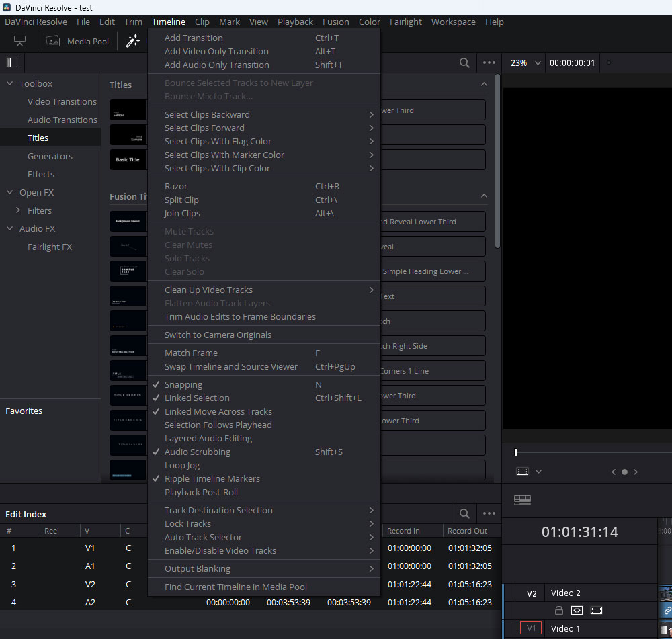The image size is (672, 639).
Task: Click the V1 destination control
Action: coord(531,628)
